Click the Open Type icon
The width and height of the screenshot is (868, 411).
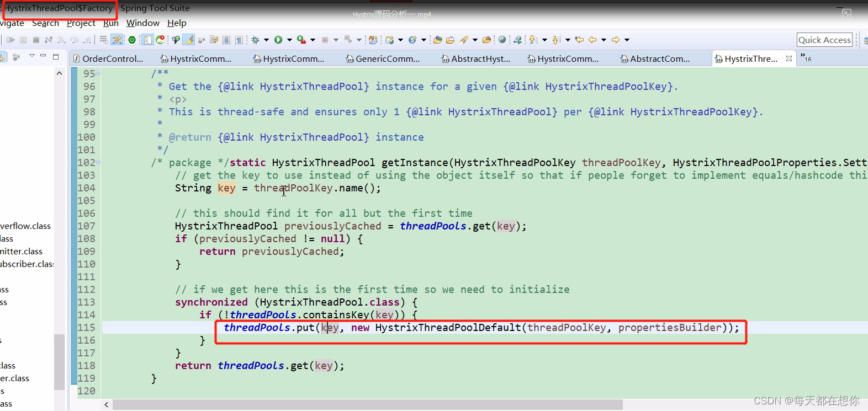pos(438,40)
